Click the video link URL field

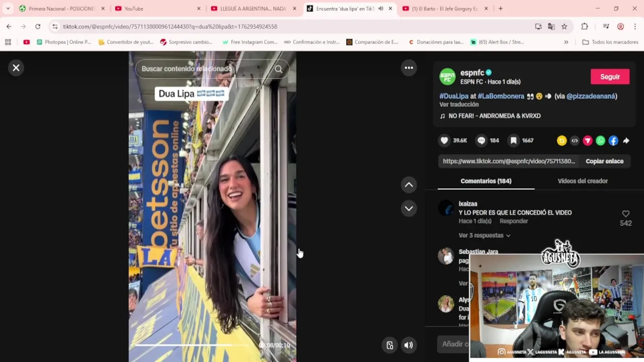[x=509, y=161]
